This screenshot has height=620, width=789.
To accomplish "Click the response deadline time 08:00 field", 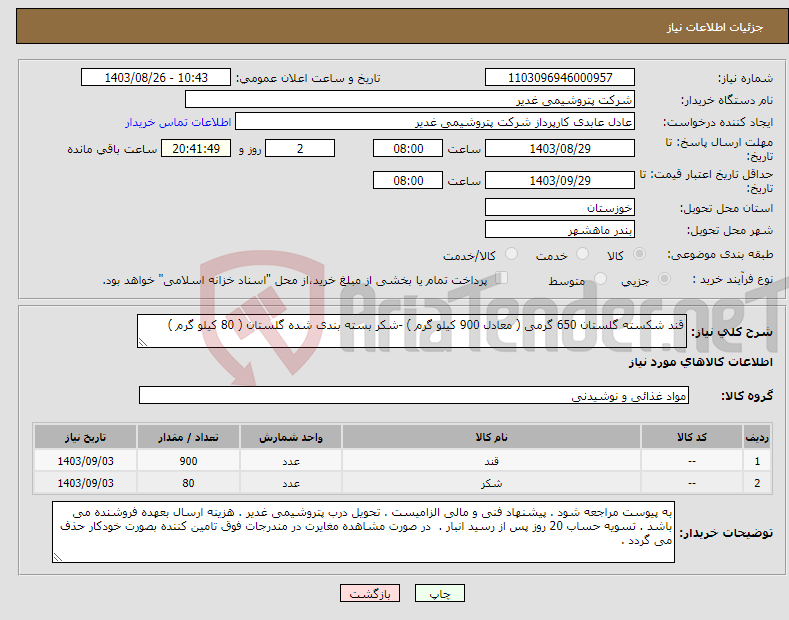I will [x=408, y=148].
